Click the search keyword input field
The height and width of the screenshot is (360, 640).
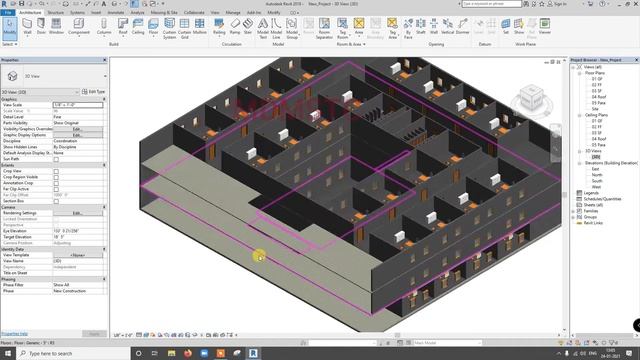click(x=491, y=4)
